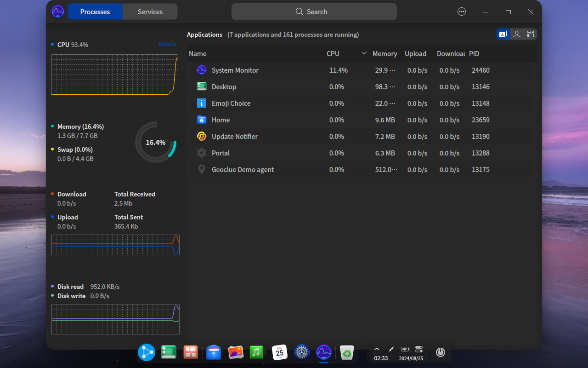This screenshot has height=368, width=588.
Task: Switch to the Services tab
Action: click(x=150, y=11)
